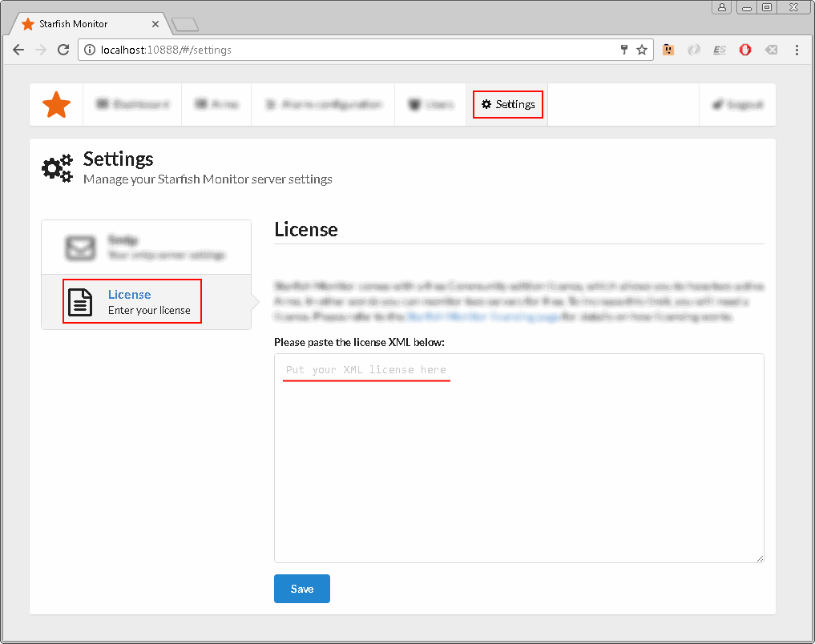Close the Starfish Monitor browser tab

point(155,24)
